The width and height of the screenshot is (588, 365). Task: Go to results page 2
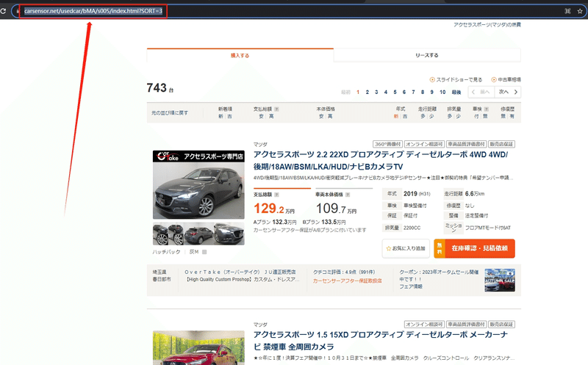point(367,92)
